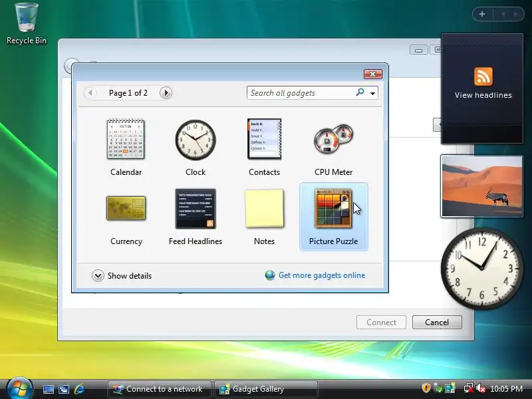Viewport: 532px width, 399px height.
Task: Click Page 1 of 2 label
Action: click(128, 93)
